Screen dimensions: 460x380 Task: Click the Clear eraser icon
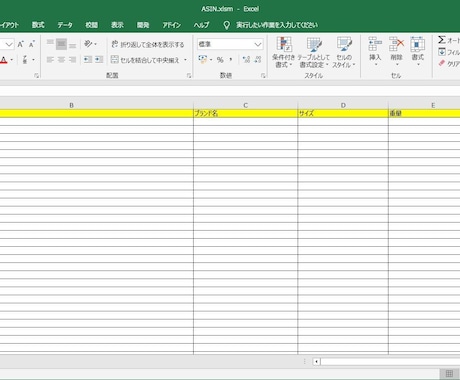pos(442,63)
